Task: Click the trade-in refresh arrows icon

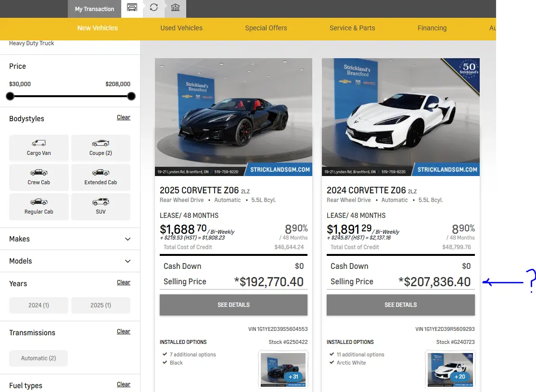Action: tap(153, 8)
